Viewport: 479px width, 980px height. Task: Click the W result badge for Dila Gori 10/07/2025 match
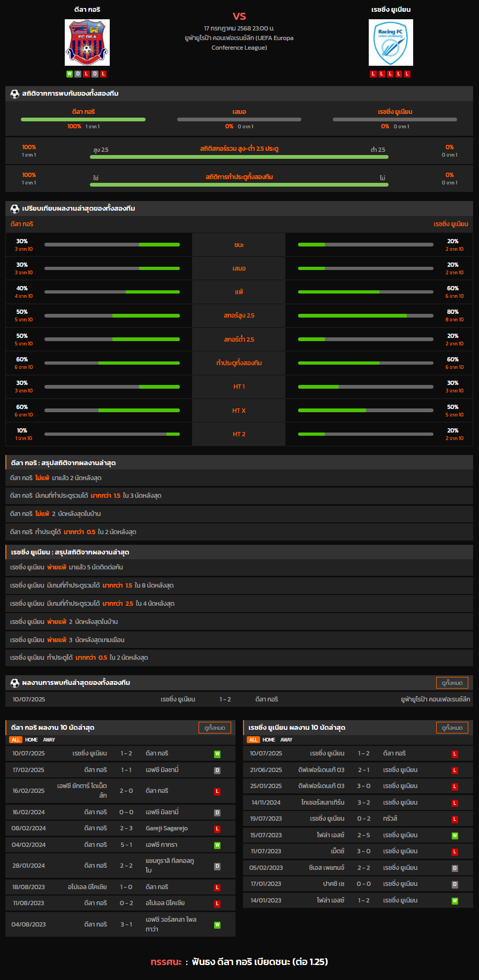coord(217,754)
